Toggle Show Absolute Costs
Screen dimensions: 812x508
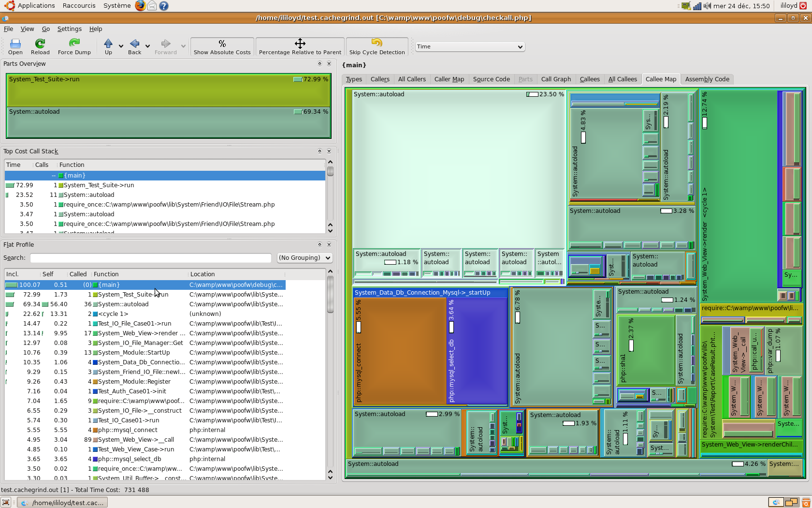click(222, 46)
